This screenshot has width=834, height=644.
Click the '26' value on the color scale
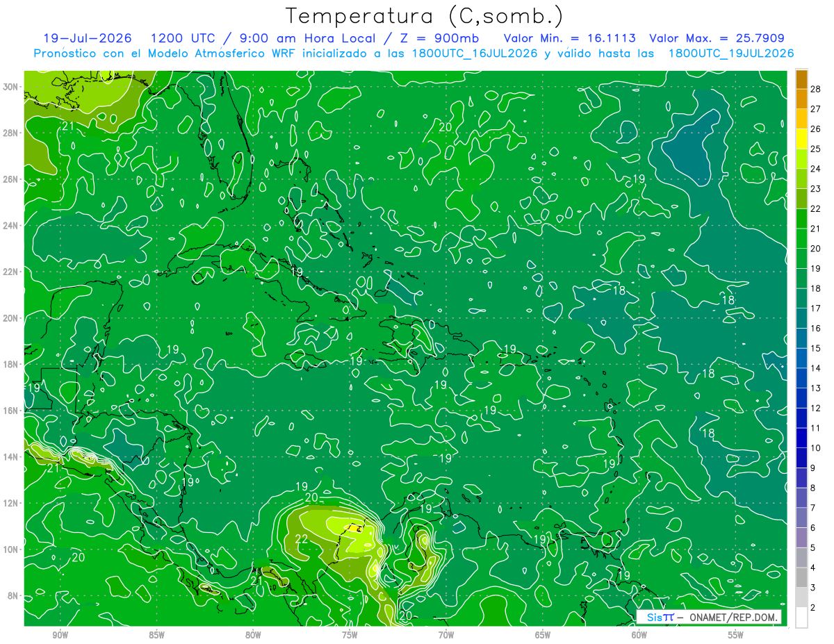pos(816,129)
